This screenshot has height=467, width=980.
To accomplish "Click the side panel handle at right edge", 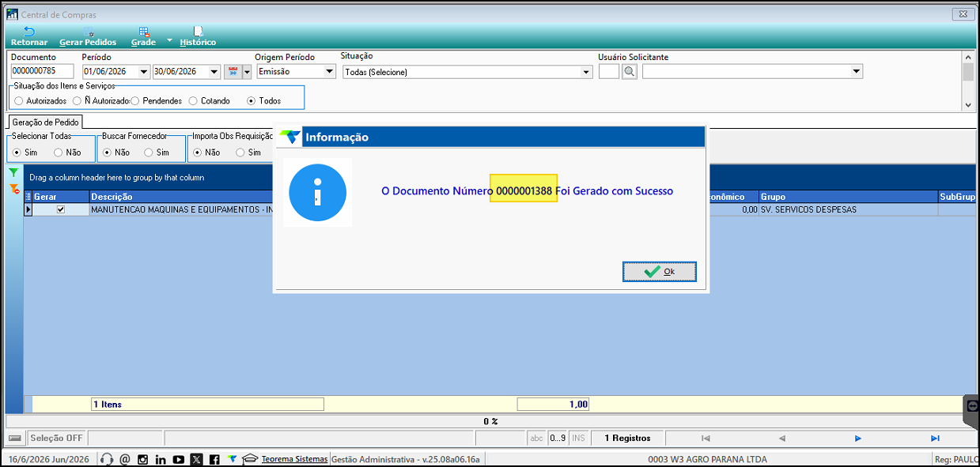I will 973,413.
